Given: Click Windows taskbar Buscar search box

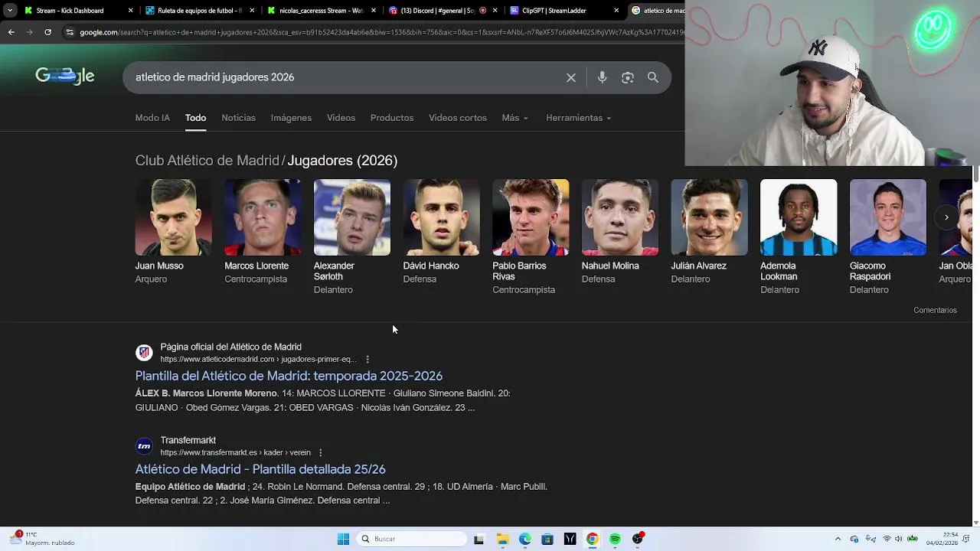Looking at the screenshot, I should 413,539.
